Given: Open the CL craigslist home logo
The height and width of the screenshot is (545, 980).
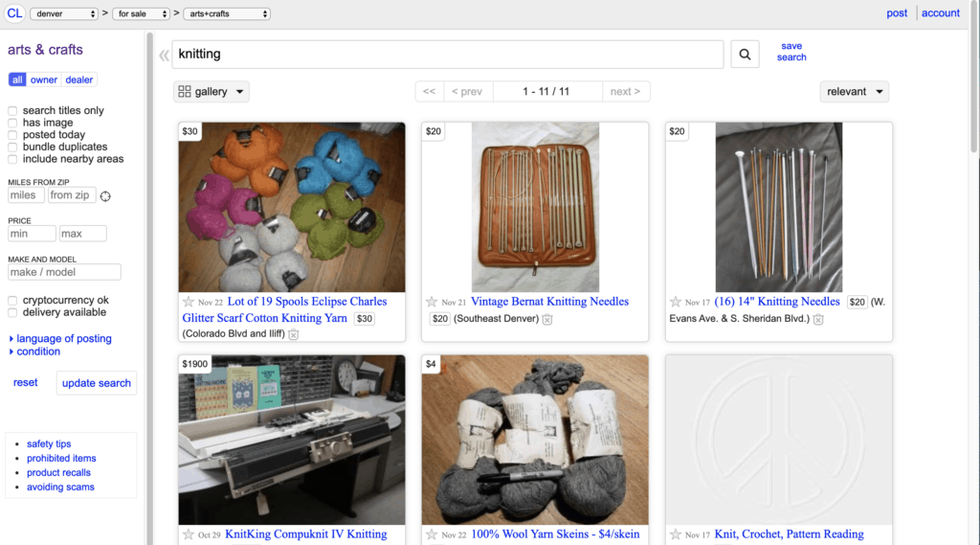Looking at the screenshot, I should [14, 13].
